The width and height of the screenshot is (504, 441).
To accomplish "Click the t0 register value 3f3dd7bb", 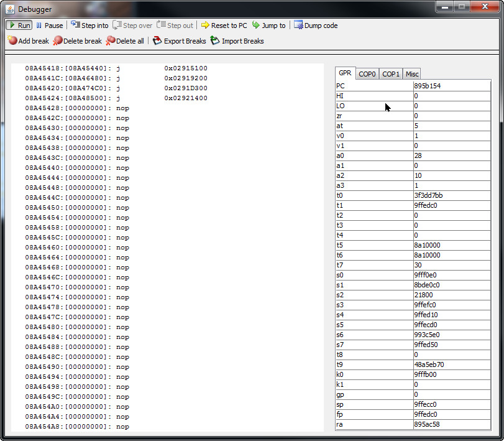I will [x=451, y=195].
